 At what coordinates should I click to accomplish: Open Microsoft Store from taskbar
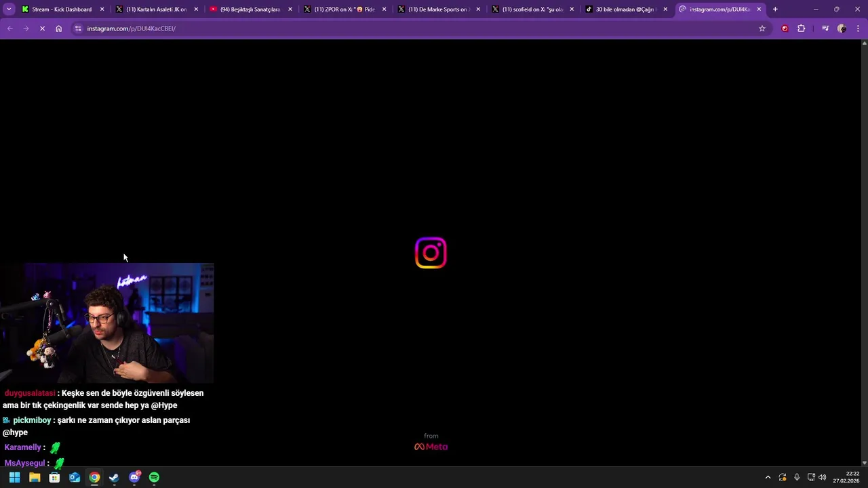coord(54,477)
